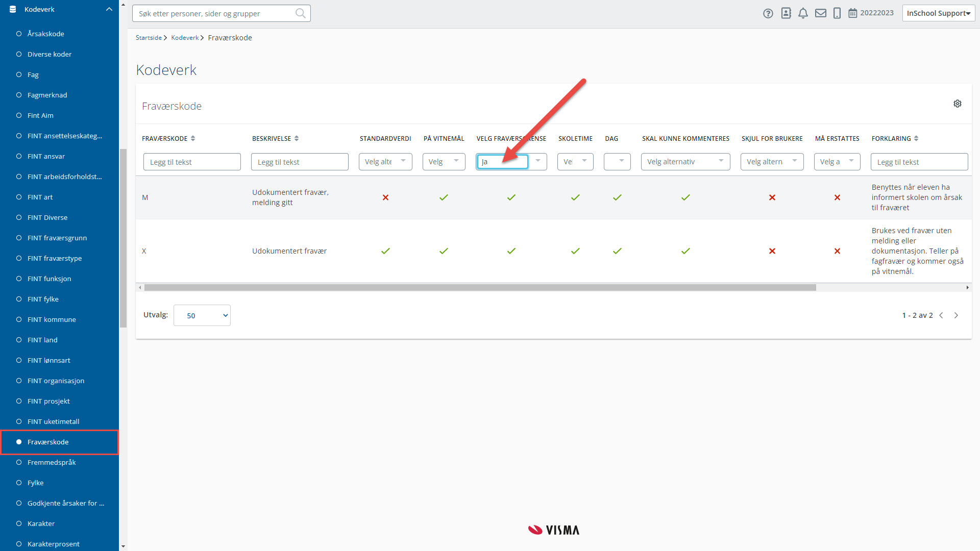This screenshot has width=980, height=551.
Task: Open the Dag filter dropdown
Action: (x=617, y=162)
